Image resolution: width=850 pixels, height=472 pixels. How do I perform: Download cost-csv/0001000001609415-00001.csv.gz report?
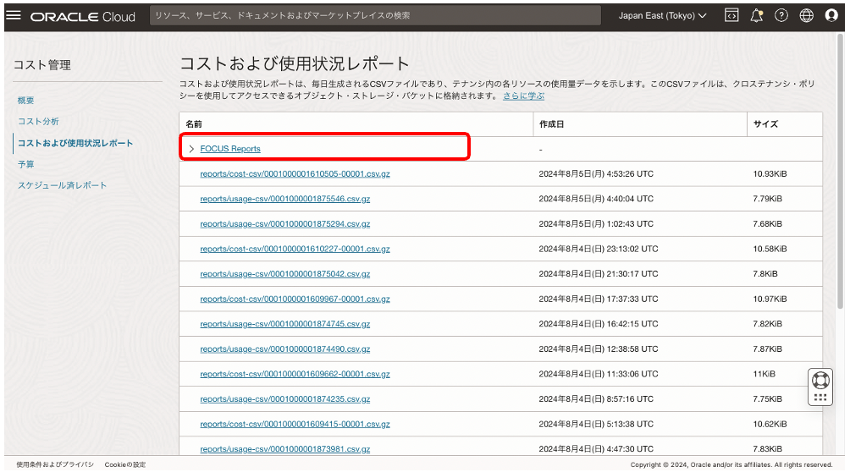tap(295, 424)
